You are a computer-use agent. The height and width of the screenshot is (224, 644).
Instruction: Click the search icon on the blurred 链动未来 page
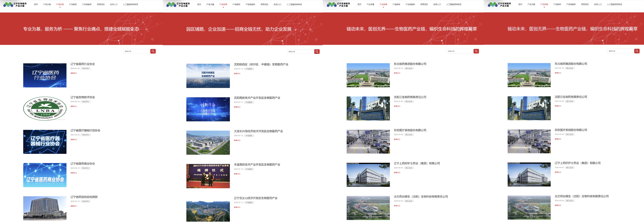point(637,51)
